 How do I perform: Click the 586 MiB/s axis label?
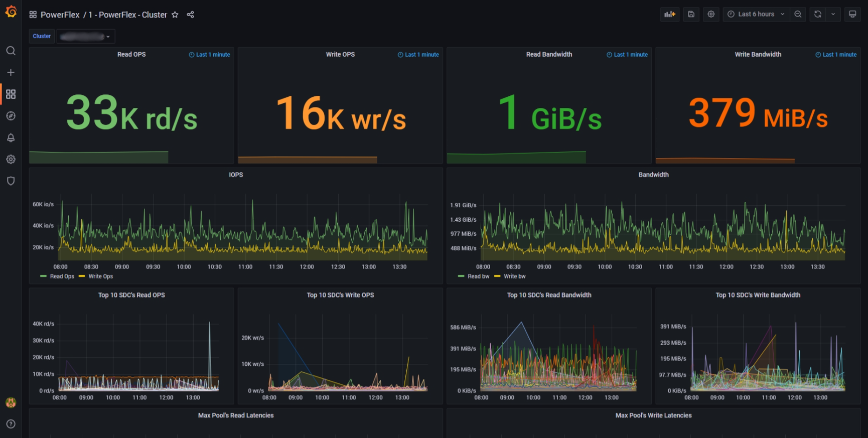point(463,327)
